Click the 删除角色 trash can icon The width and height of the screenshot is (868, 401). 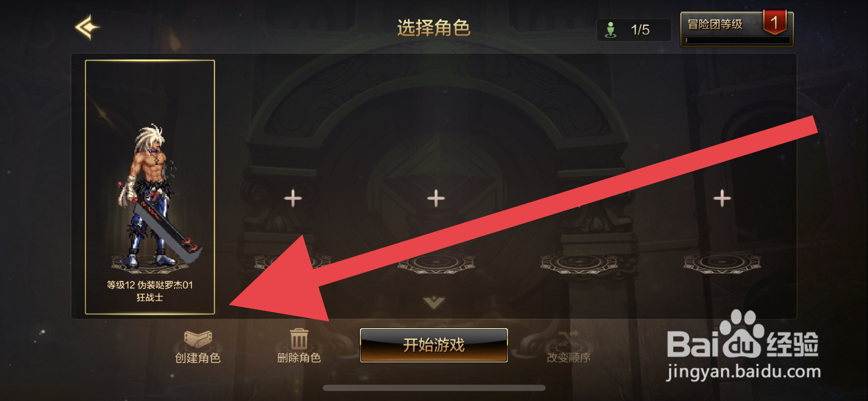[x=299, y=339]
